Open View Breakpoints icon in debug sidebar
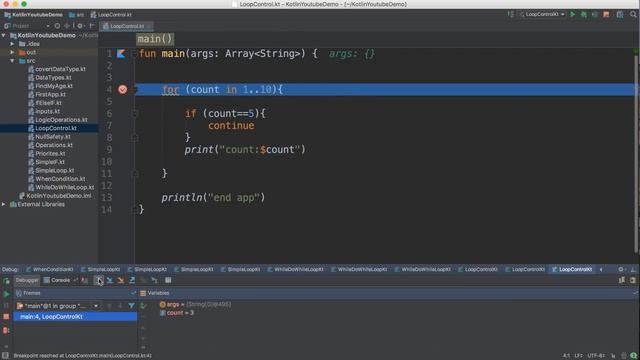The image size is (640, 360). click(x=6, y=330)
